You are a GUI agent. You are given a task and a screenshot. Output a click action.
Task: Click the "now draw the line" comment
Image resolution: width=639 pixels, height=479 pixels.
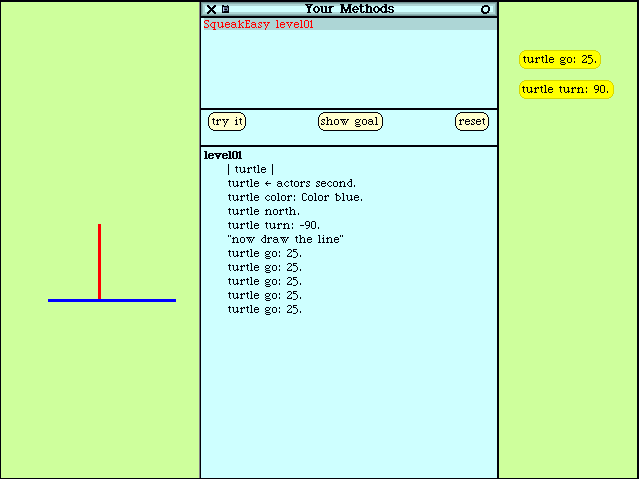click(285, 239)
